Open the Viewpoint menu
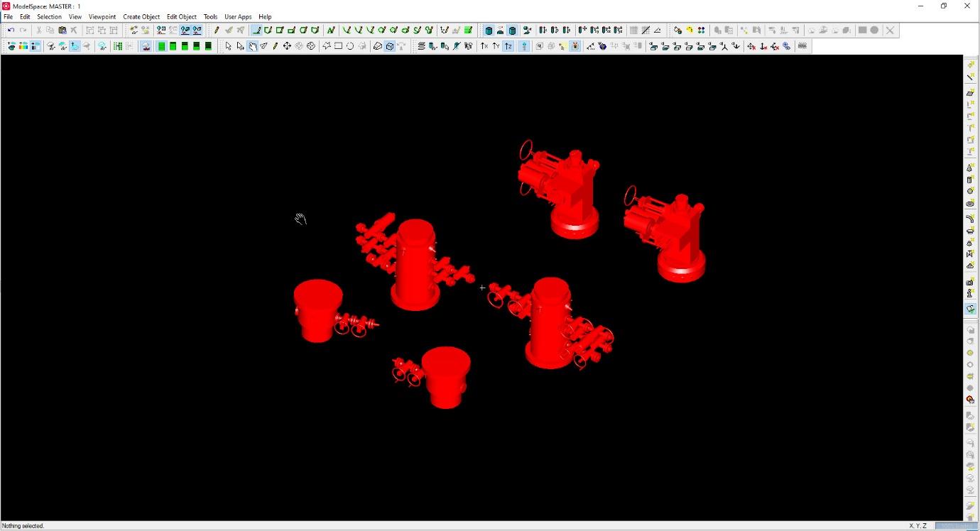The image size is (980, 531). [102, 17]
